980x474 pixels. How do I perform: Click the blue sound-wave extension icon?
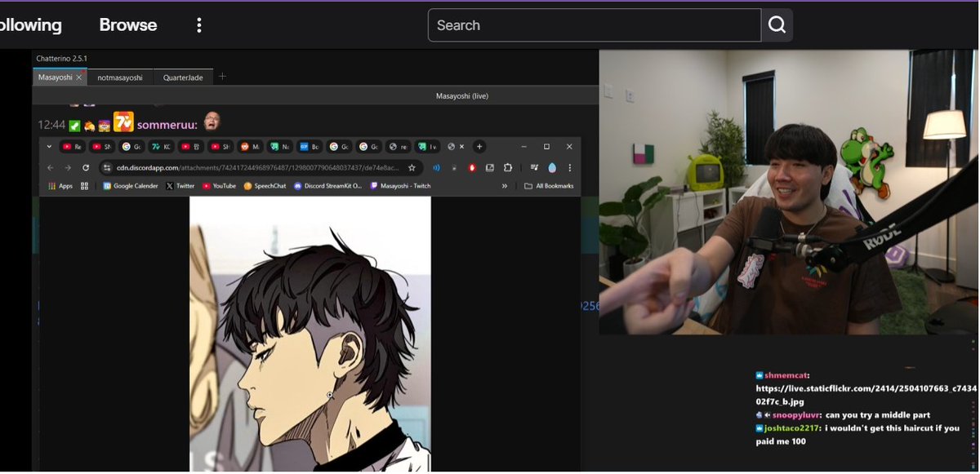437,167
